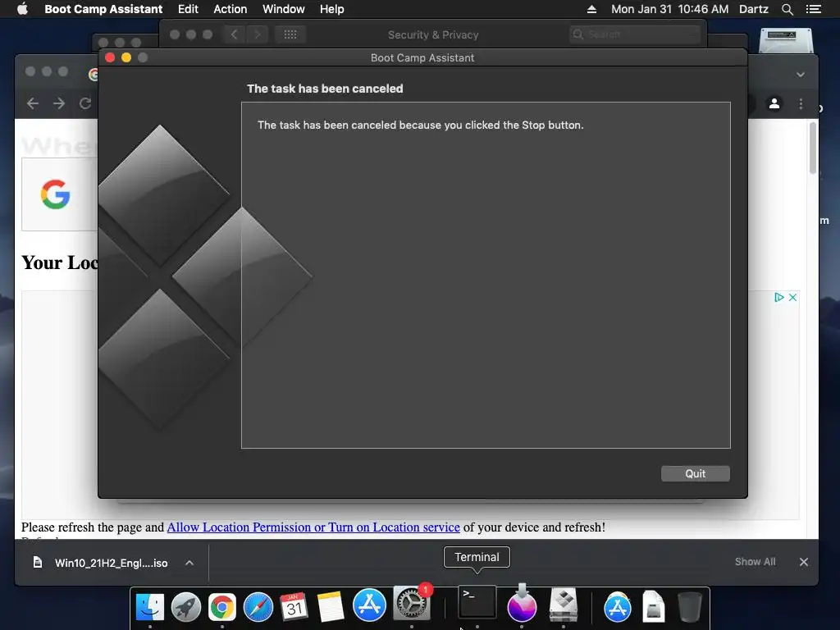Click Security & Privacy back arrow

coord(234,34)
